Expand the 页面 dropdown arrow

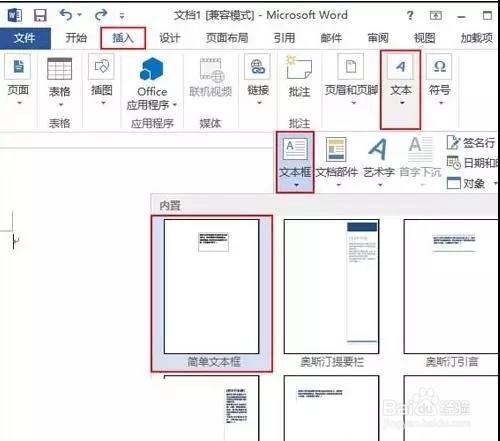[19, 103]
